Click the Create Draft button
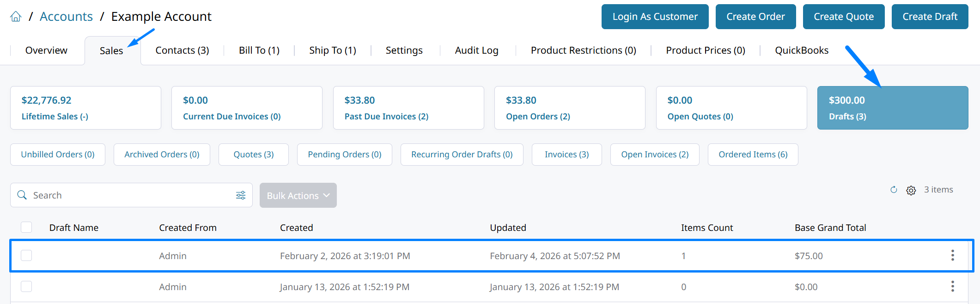The width and height of the screenshot is (980, 304). pyautogui.click(x=930, y=17)
